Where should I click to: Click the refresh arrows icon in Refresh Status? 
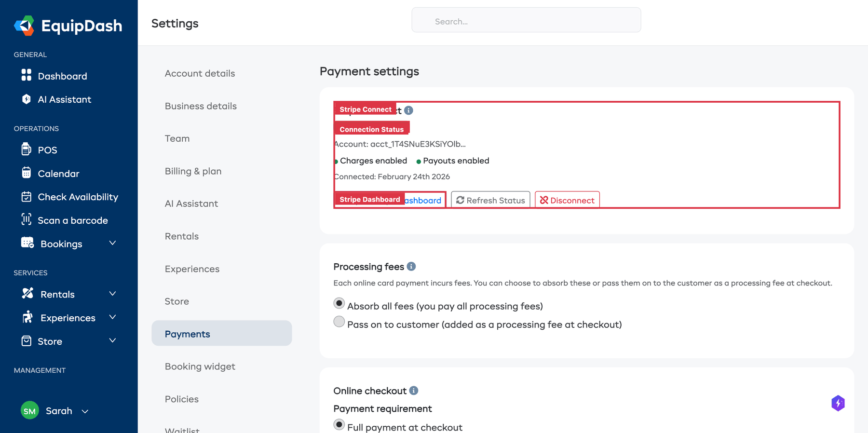pyautogui.click(x=460, y=200)
